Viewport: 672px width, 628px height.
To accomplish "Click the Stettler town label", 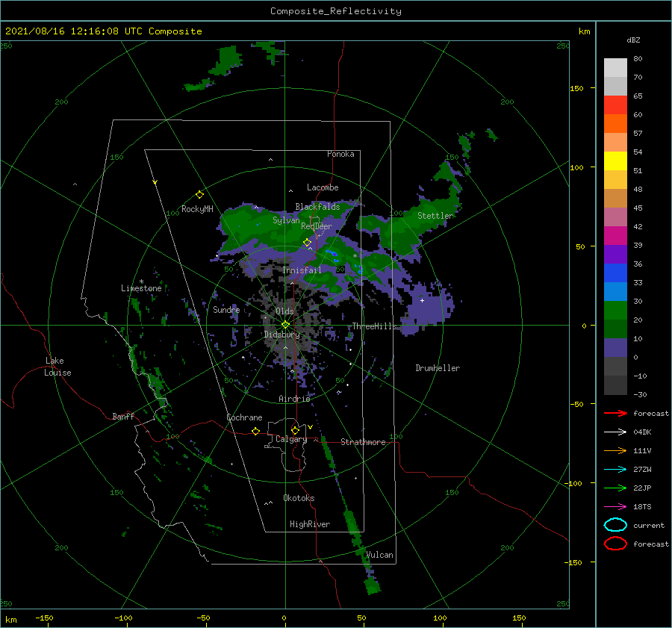I will pos(435,216).
